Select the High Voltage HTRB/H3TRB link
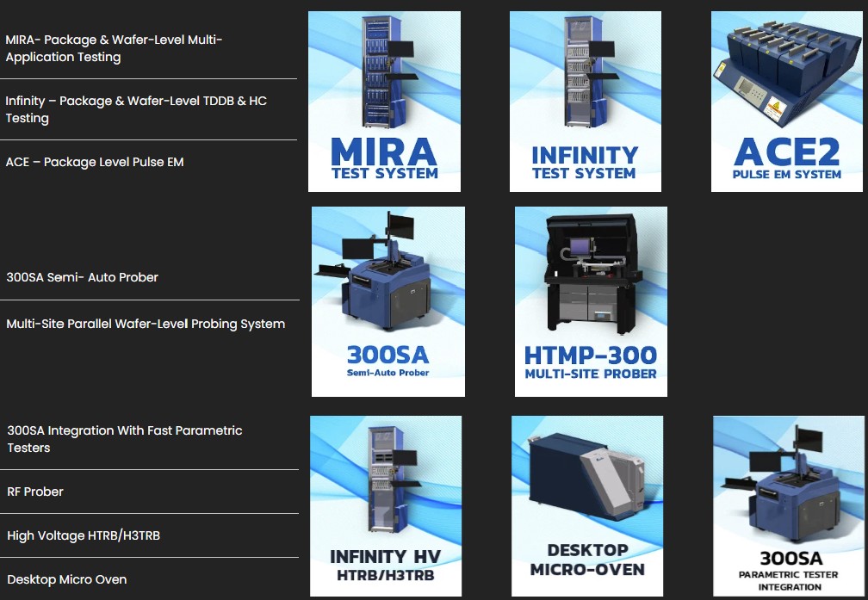The height and width of the screenshot is (600, 868). [x=84, y=535]
